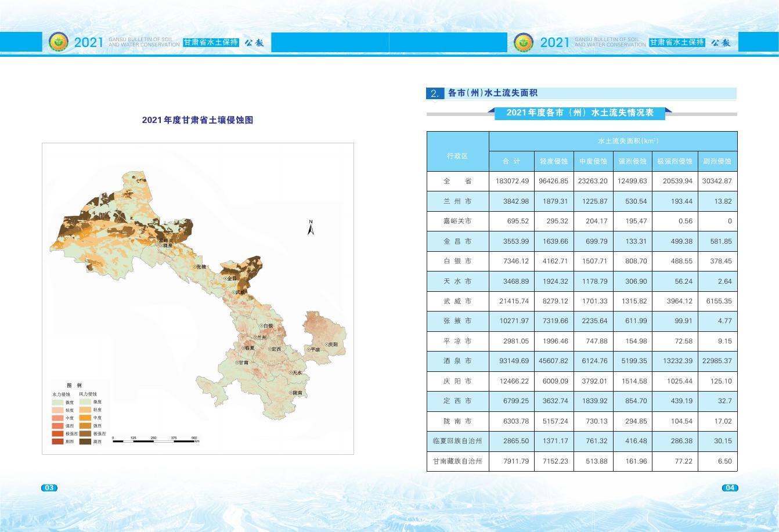Viewport: 779px width, 532px height.
Task: Click the page number 04 badge
Action: click(730, 488)
